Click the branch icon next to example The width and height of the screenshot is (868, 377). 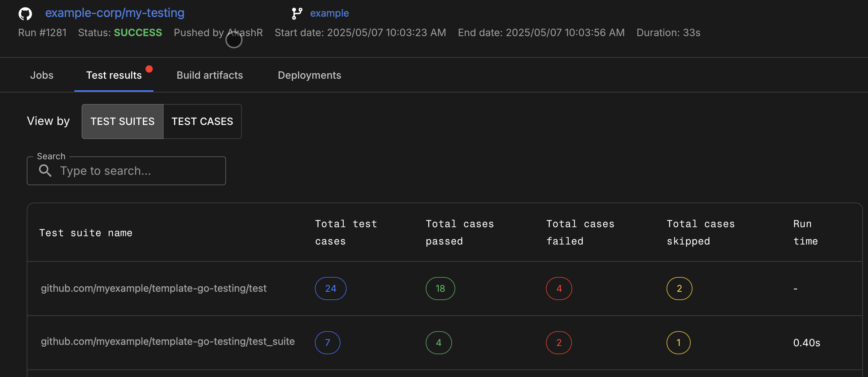coord(297,13)
